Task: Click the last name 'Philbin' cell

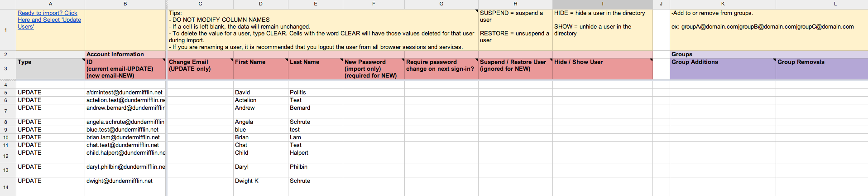Action: [x=316, y=170]
